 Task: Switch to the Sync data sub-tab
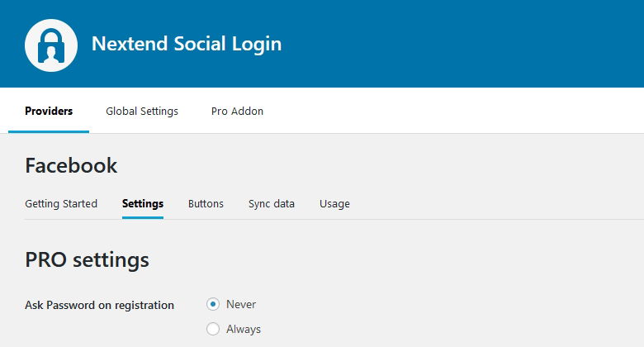point(272,203)
